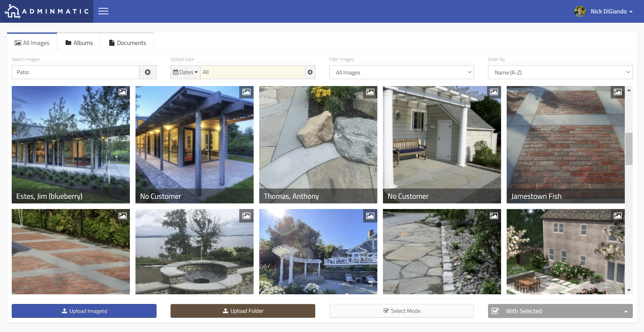Viewport: 644px width, 332px height.
Task: Click image icon on stone fire pit photo
Action: 246,216
